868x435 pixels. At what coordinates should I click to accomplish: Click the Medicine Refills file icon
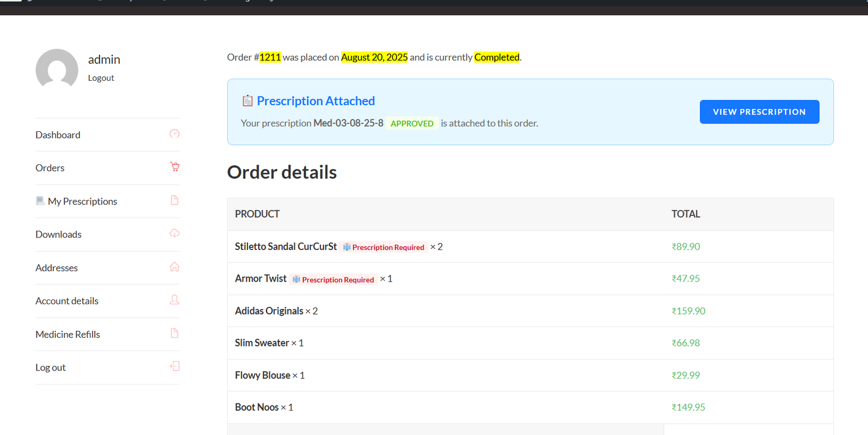coord(174,333)
